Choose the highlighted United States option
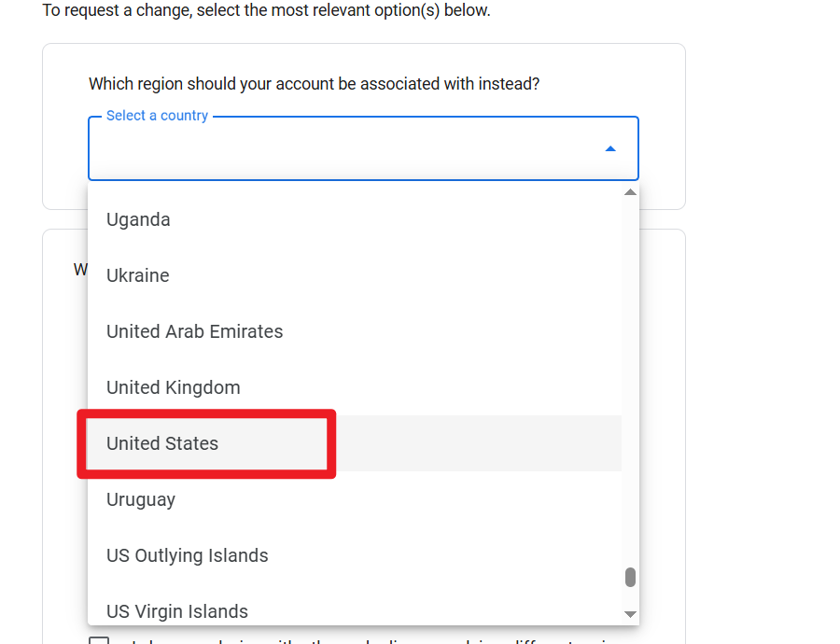 click(162, 444)
